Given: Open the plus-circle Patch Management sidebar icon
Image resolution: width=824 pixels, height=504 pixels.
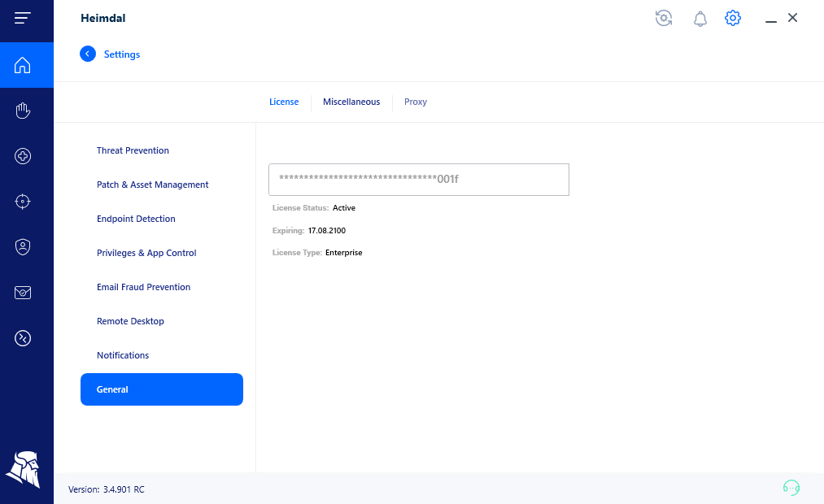Looking at the screenshot, I should tap(23, 156).
